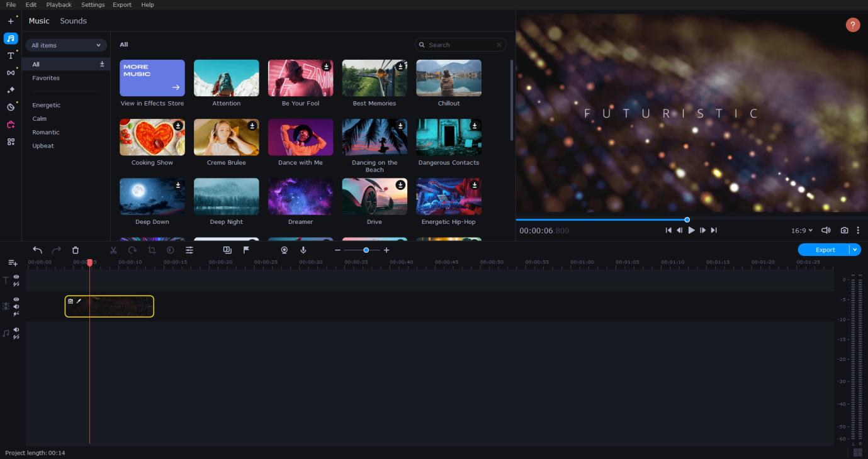Open the Transitions panel in sidebar
This screenshot has width=868, height=459.
(x=11, y=73)
